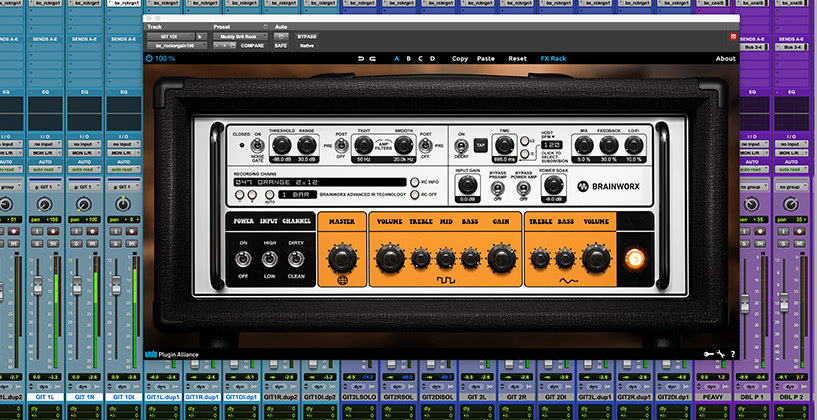Click the Paste button
Viewport: 817px width, 420px height.
click(486, 58)
